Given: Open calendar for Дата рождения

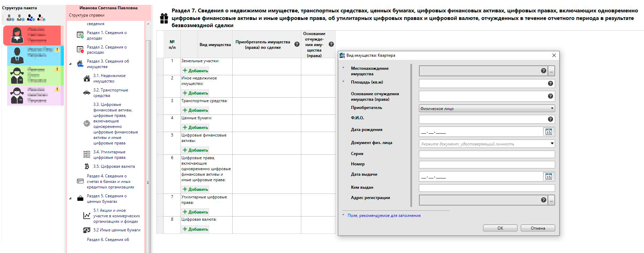Looking at the screenshot, I should (549, 132).
